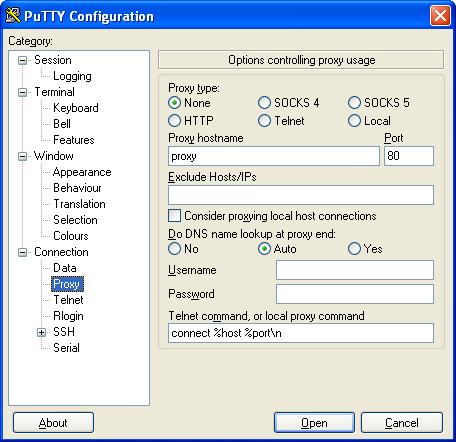Open the Colours settings category
Viewport: 456px width, 442px height.
(71, 236)
